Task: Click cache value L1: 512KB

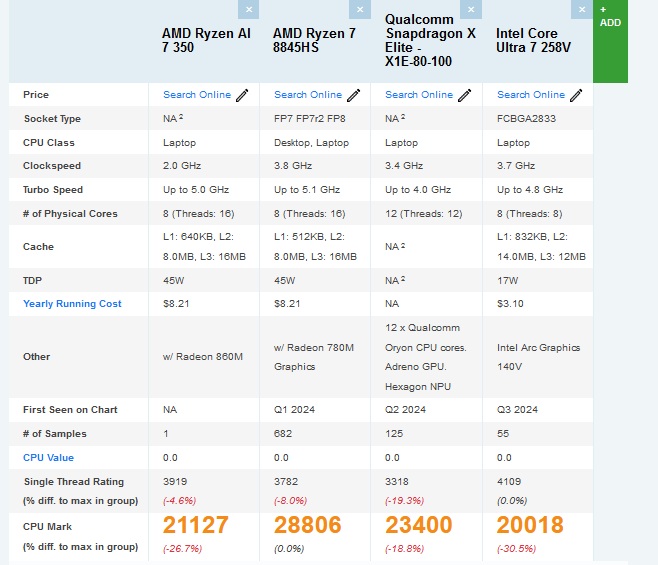Action: click(315, 246)
